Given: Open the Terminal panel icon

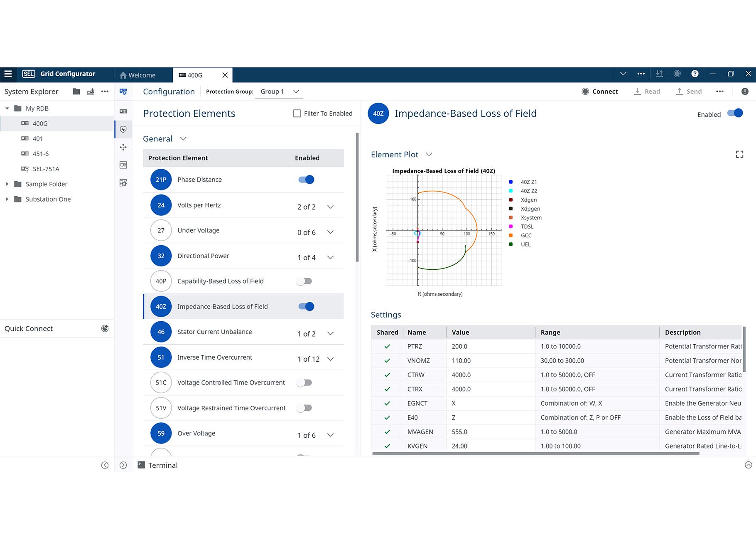Looking at the screenshot, I should [x=141, y=465].
